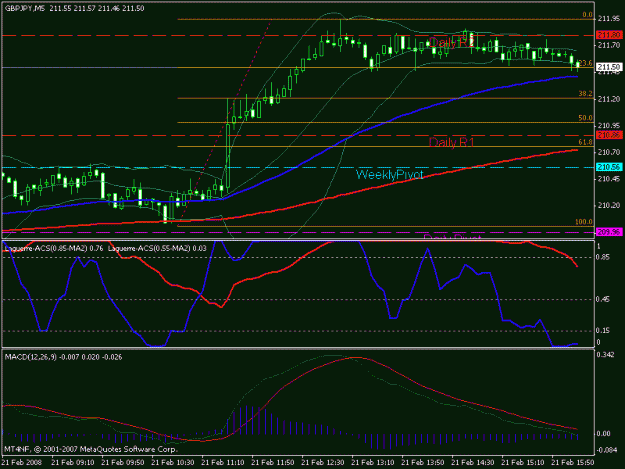
Task: Click the 21 Feb 11:50 time label
Action: (273, 462)
